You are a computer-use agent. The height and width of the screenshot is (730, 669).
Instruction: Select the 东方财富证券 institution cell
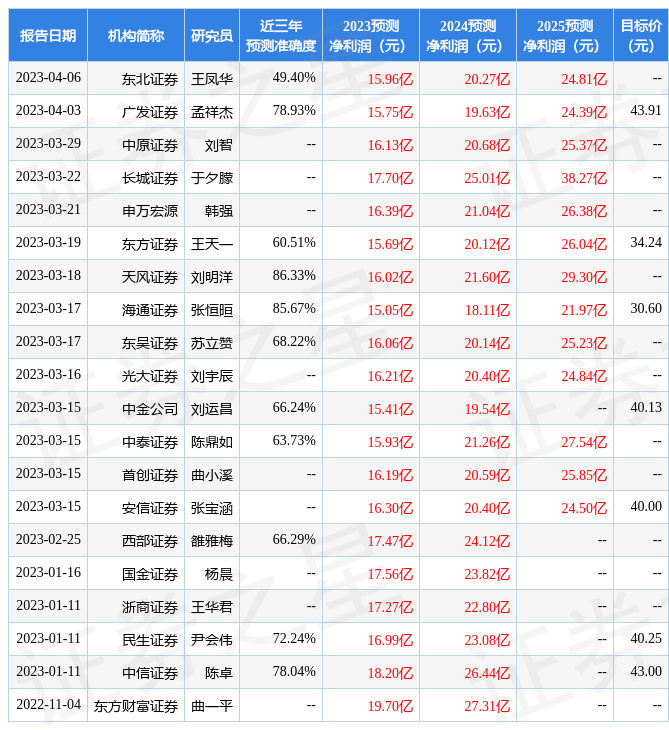click(x=136, y=707)
